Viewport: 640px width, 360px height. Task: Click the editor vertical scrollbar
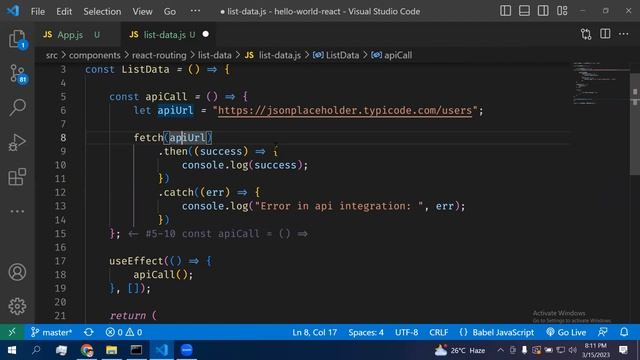point(635,124)
